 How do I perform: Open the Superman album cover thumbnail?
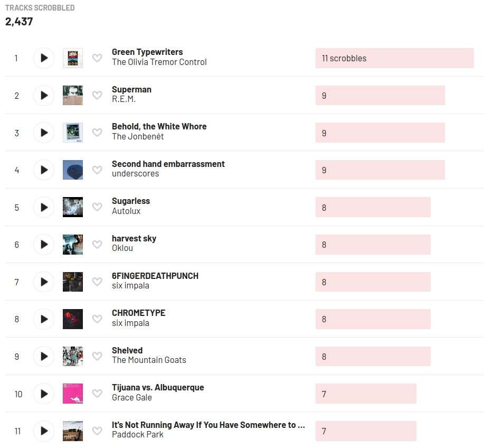73,96
